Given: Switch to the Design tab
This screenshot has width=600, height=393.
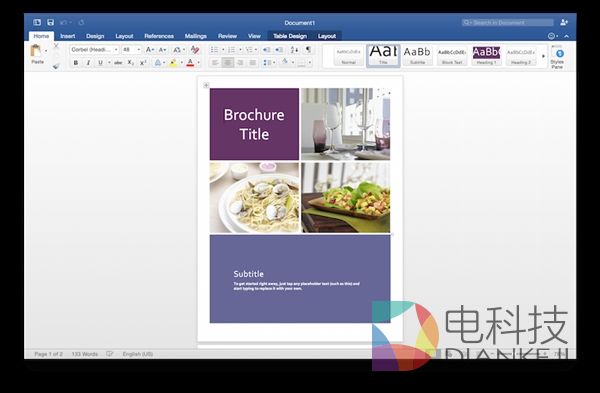Looking at the screenshot, I should tap(95, 36).
